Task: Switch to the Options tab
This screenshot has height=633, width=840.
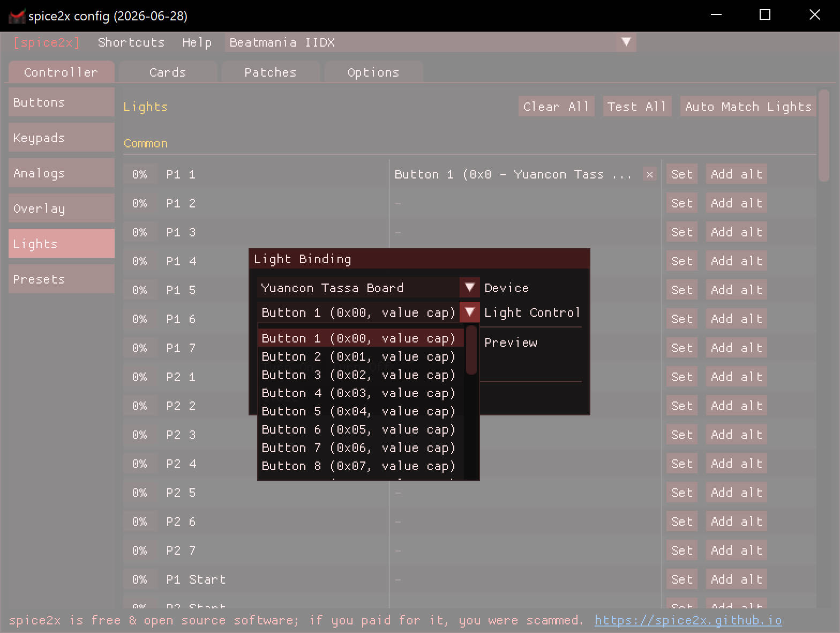Action: (x=373, y=72)
